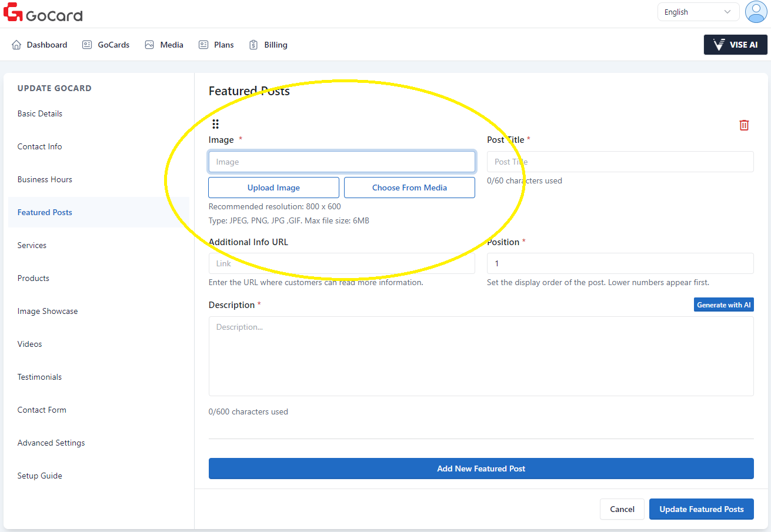
Task: Click the Upload Image button
Action: point(273,188)
